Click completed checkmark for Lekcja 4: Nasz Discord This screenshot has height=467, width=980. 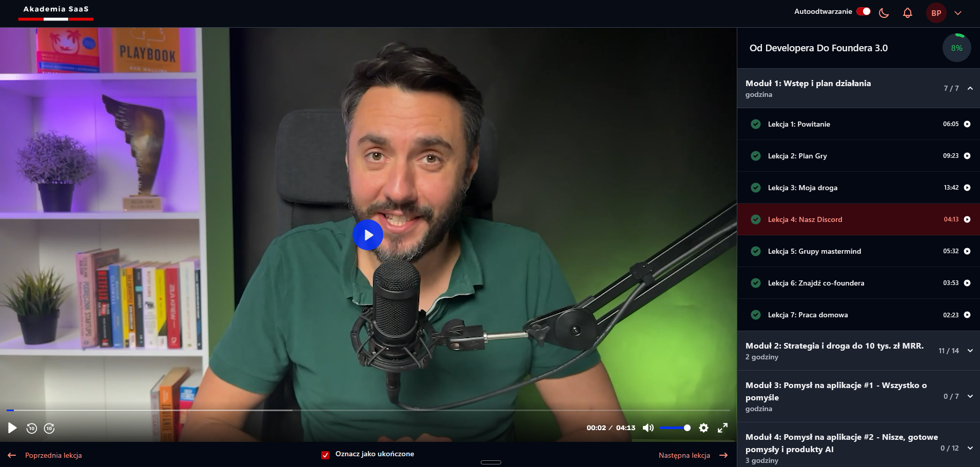756,219
